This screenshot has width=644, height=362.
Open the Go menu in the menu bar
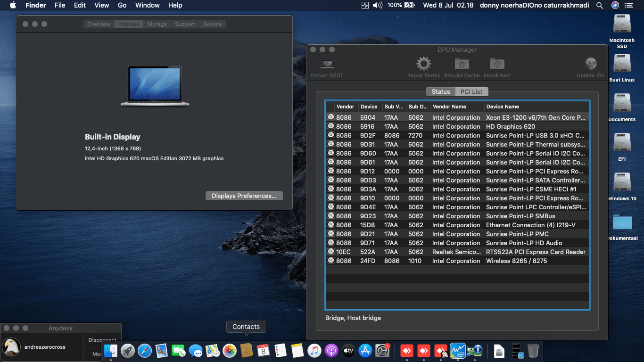[122, 5]
